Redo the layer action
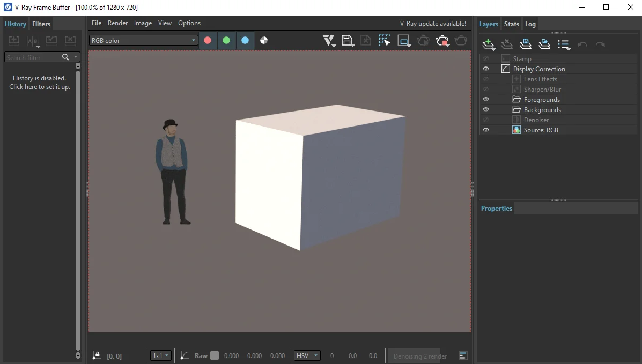 [600, 44]
